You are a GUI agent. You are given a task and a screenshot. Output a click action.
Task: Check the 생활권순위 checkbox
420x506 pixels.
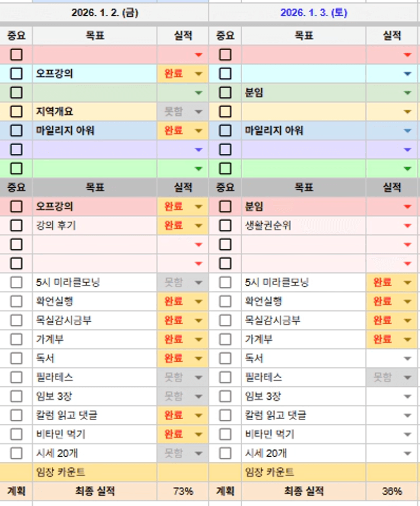225,225
